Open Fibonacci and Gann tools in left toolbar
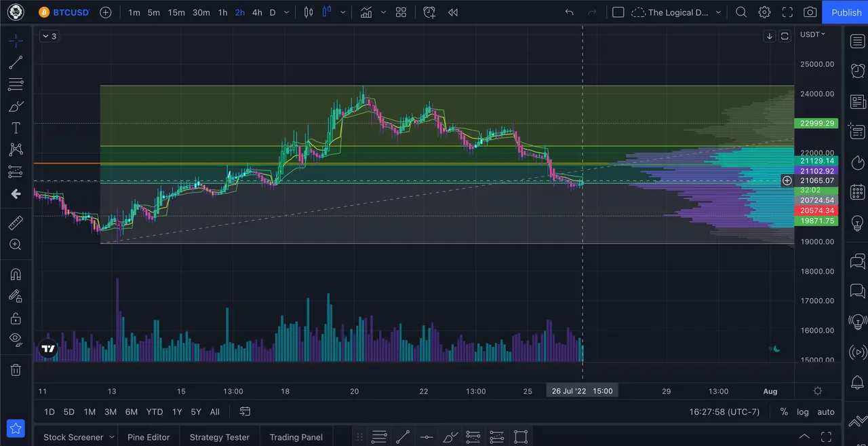868x446 pixels. (16, 85)
